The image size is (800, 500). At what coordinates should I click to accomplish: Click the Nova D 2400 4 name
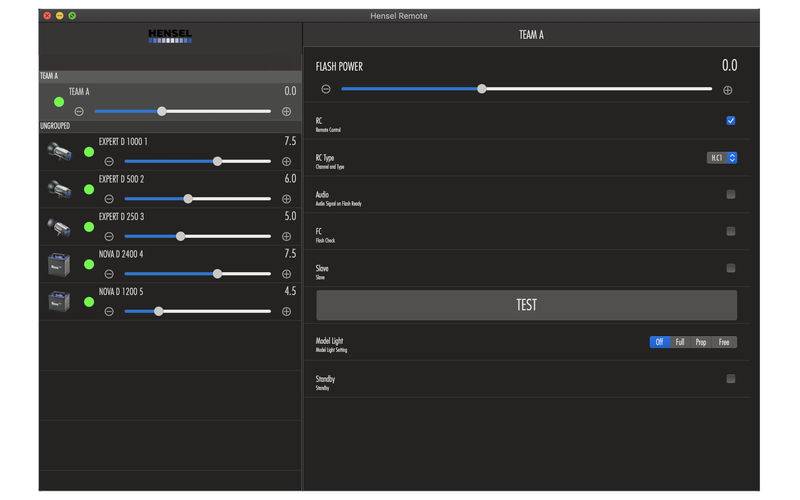click(121, 254)
